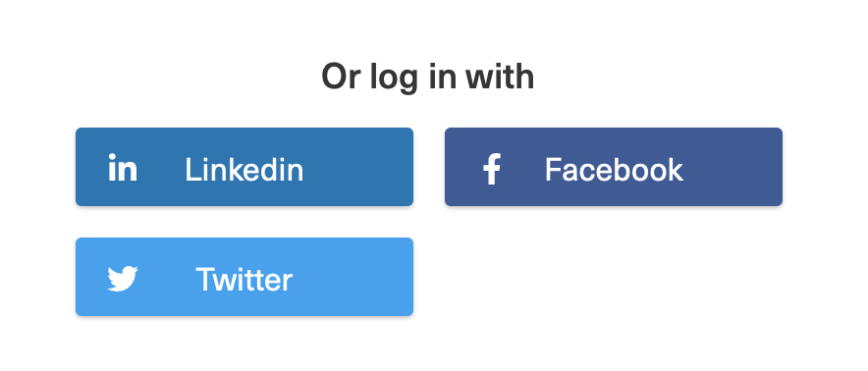Click the Facebook 'f' logo icon
The height and width of the screenshot is (371, 868).
[x=492, y=169]
